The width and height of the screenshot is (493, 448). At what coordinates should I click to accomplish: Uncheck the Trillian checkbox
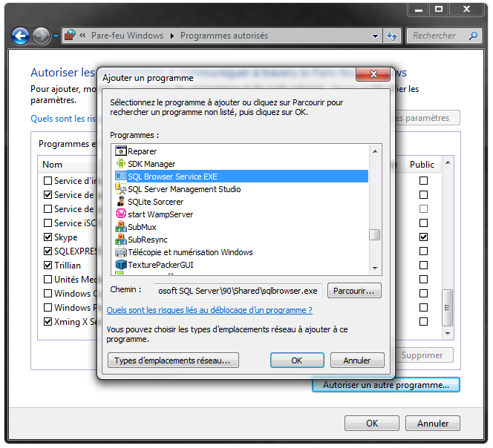(x=48, y=265)
